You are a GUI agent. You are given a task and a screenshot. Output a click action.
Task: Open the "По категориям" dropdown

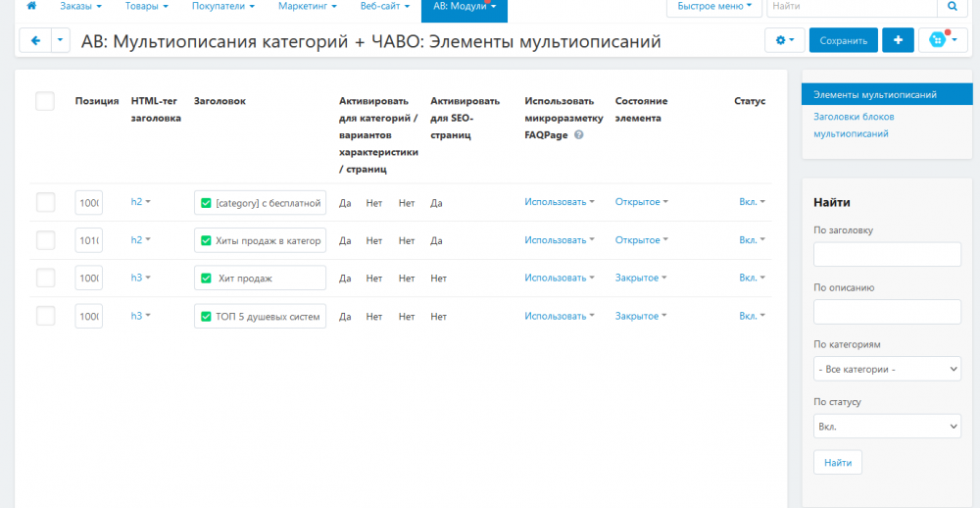(887, 369)
